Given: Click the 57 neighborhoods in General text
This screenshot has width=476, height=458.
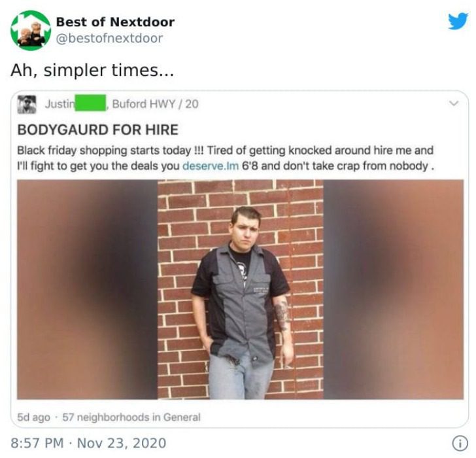Looking at the screenshot, I should pyautogui.click(x=131, y=417).
